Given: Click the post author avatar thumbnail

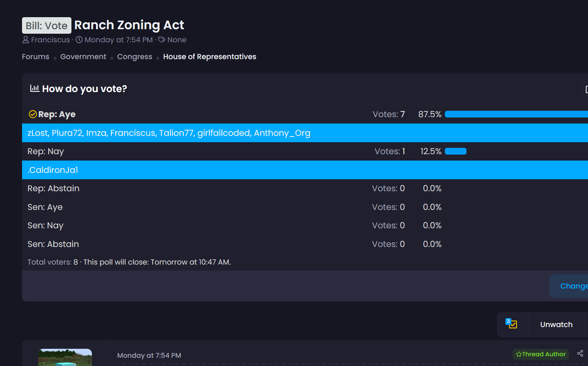Looking at the screenshot, I should point(65,357).
